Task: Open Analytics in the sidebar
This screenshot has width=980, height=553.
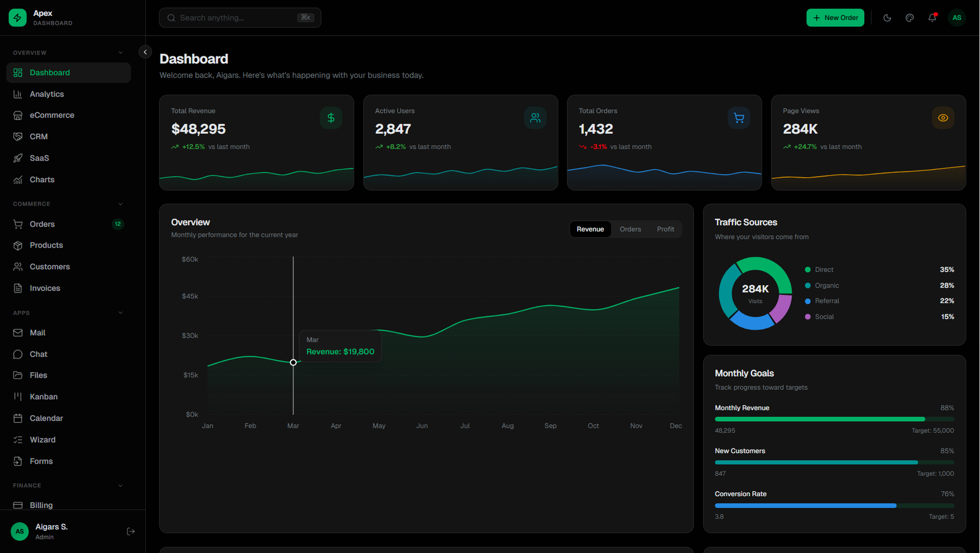Action: pyautogui.click(x=69, y=94)
